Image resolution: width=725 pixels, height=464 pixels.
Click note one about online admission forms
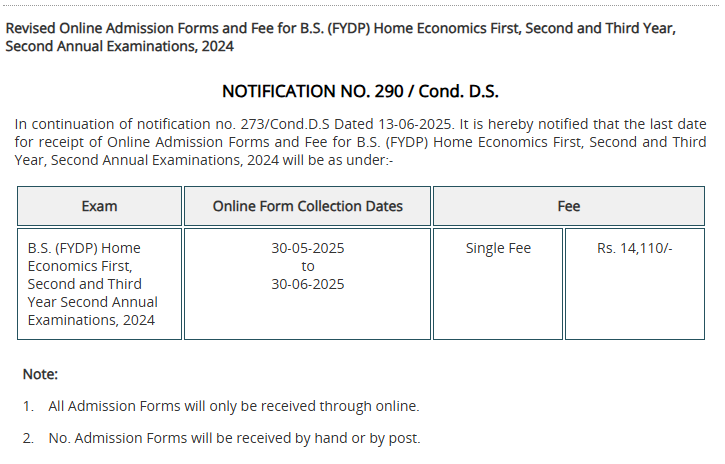[x=221, y=406]
